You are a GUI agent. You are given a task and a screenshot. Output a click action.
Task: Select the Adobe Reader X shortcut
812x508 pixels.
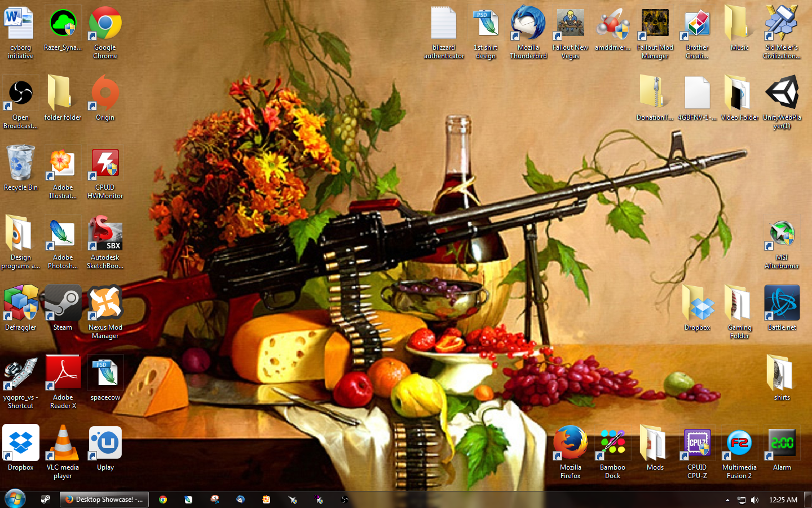63,383
